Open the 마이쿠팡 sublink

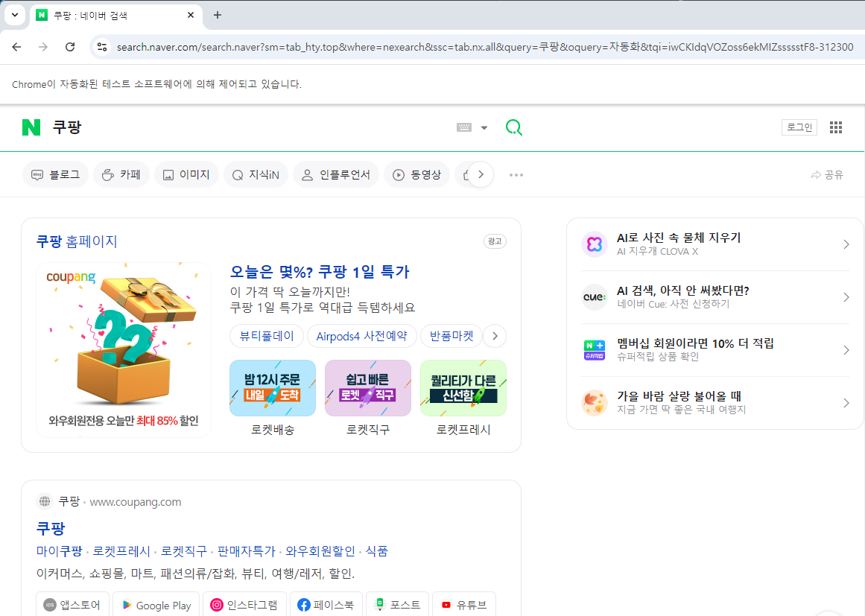click(59, 551)
